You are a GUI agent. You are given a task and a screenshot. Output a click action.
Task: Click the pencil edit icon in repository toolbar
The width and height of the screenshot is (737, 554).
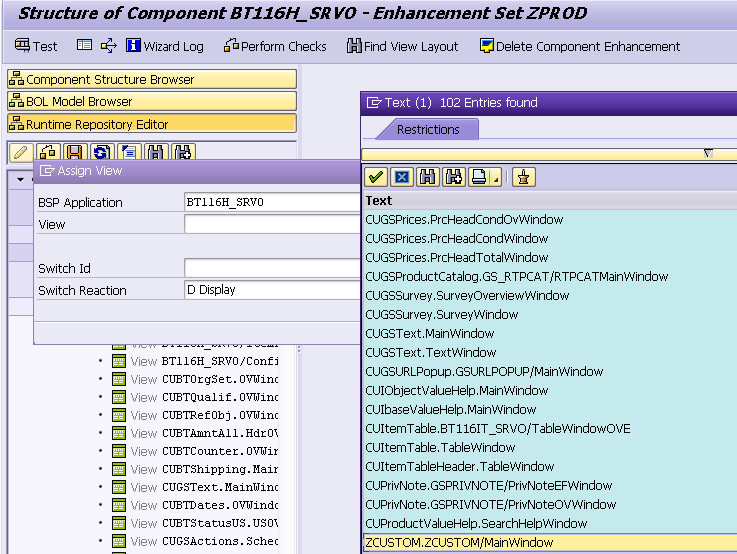click(21, 152)
